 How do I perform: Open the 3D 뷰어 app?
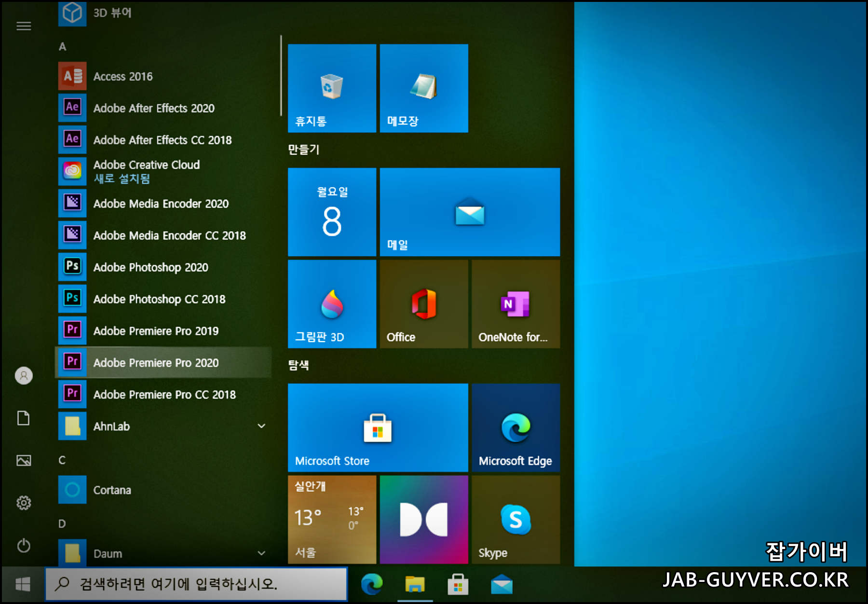(x=163, y=13)
